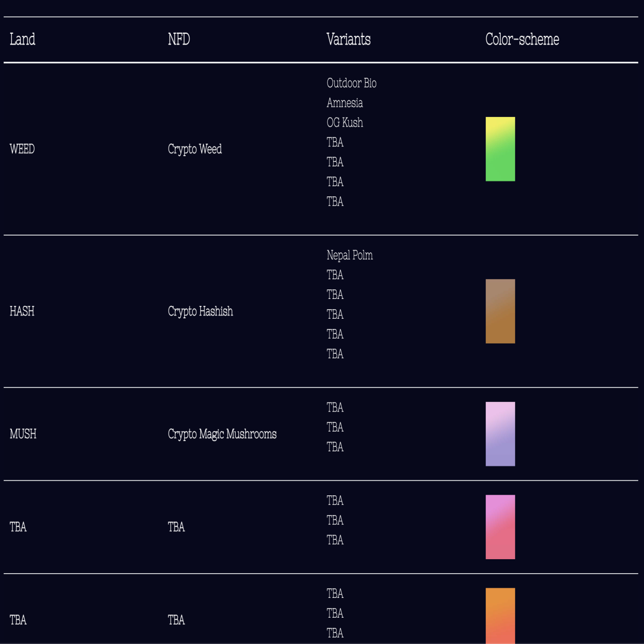Screen dimensions: 644x644
Task: Click the Color-scheme column header
Action: [522, 39]
